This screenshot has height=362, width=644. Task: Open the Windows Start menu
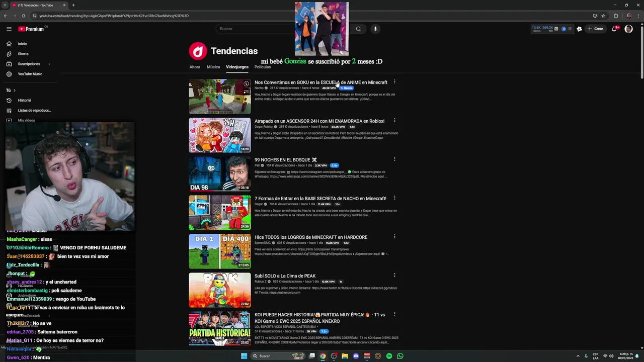[x=244, y=356]
